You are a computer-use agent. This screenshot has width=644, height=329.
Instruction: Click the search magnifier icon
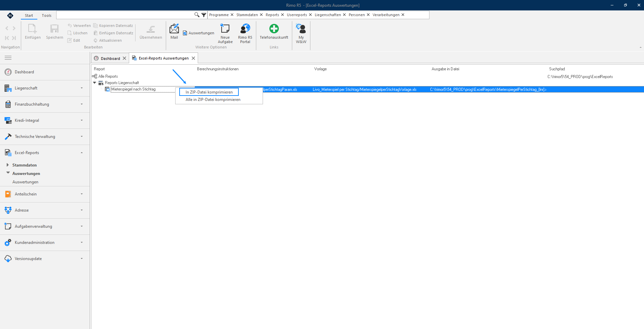coord(197,15)
